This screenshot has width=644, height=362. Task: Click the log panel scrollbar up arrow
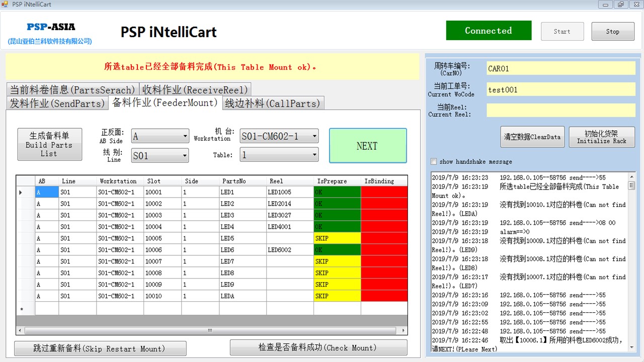point(632,176)
